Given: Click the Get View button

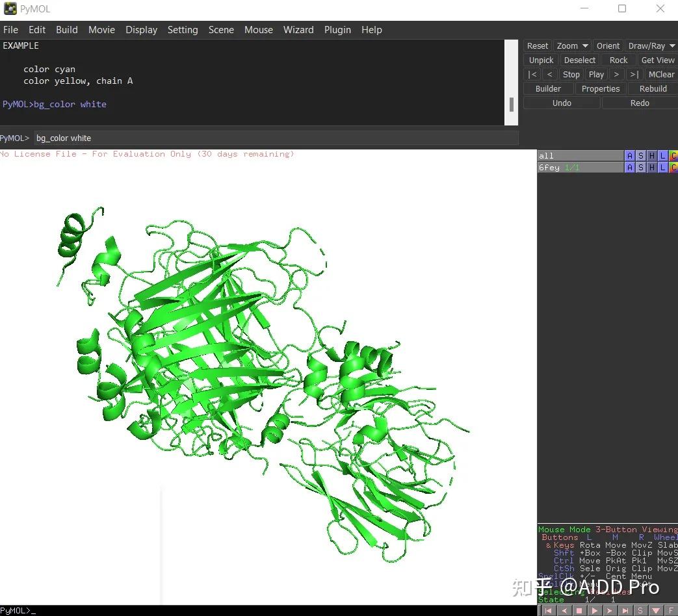Looking at the screenshot, I should coord(658,60).
